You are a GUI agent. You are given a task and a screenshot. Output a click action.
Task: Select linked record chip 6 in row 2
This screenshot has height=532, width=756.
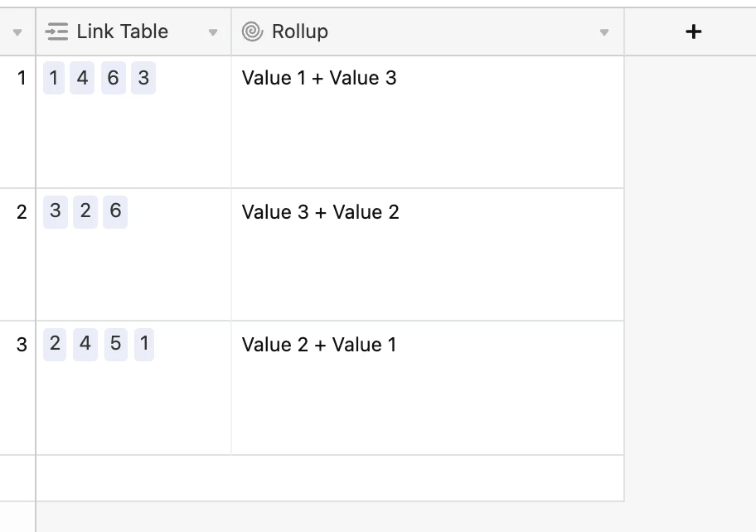pos(115,211)
